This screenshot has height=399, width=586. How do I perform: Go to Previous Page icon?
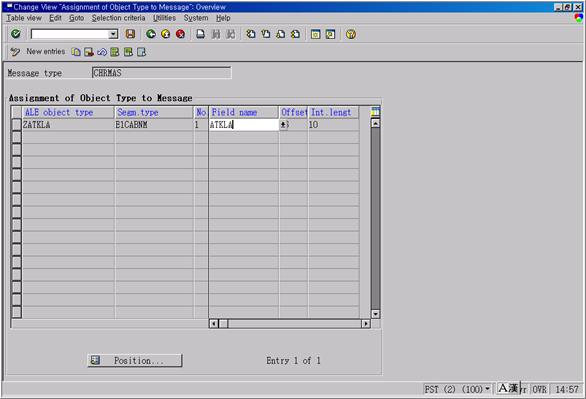tap(266, 34)
